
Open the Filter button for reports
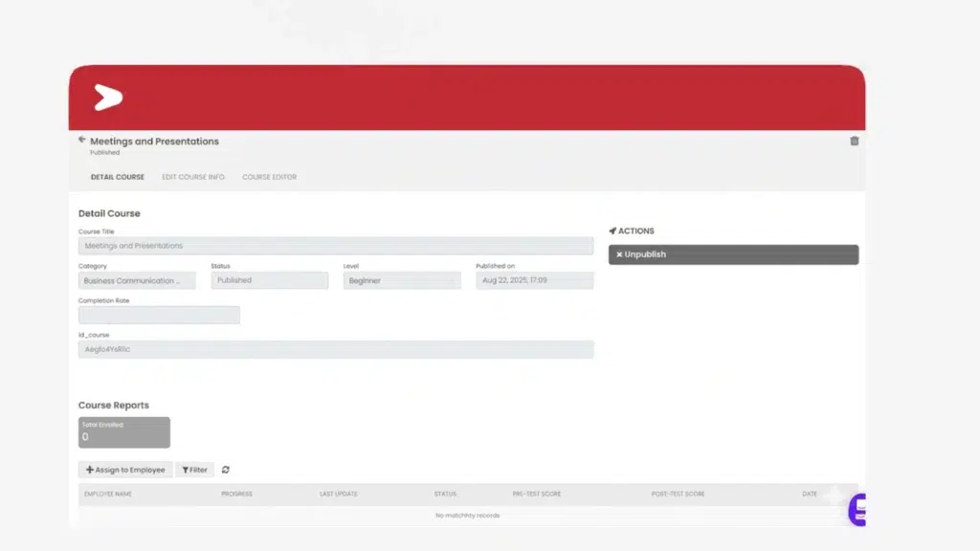coord(194,470)
